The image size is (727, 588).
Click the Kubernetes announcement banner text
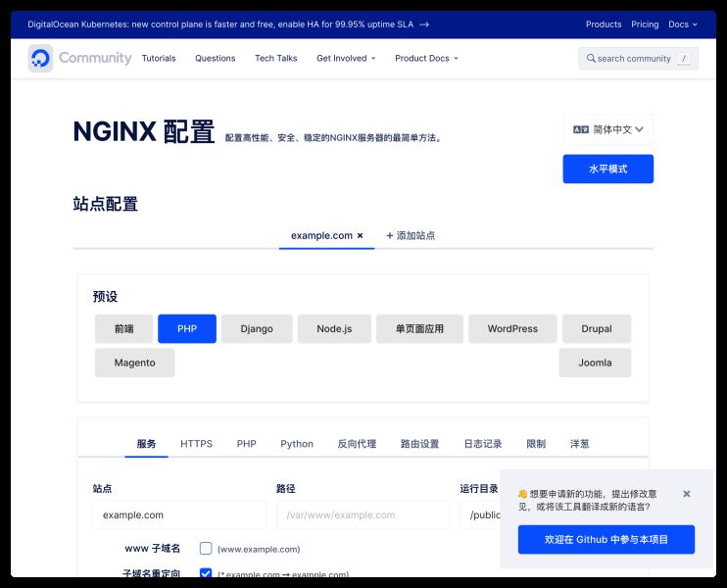[220, 24]
